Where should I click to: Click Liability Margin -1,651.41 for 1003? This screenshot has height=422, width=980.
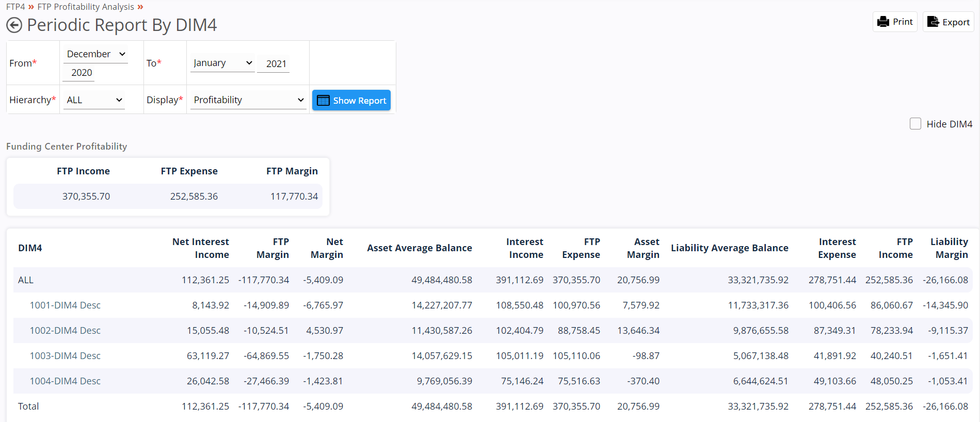pyautogui.click(x=947, y=356)
